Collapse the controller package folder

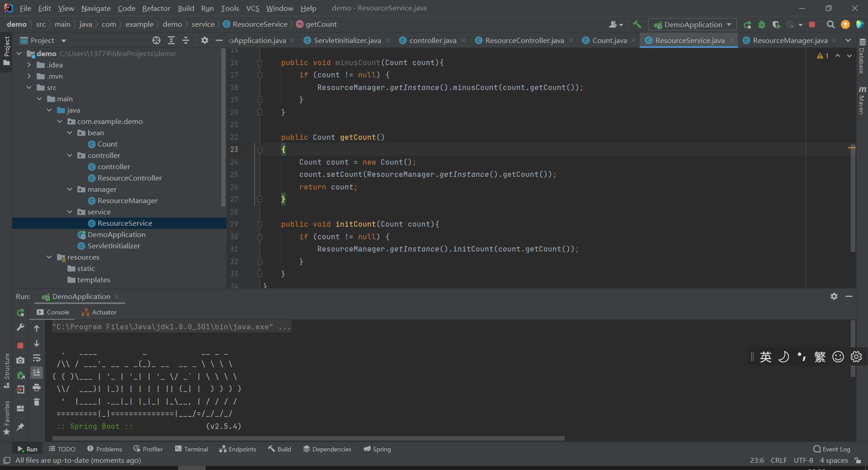coord(70,155)
